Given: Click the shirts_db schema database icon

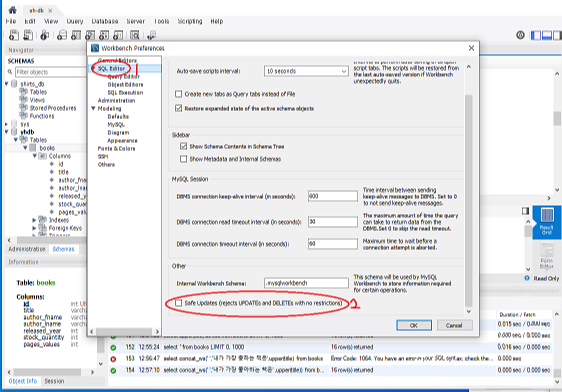Looking at the screenshot, I should (14, 84).
